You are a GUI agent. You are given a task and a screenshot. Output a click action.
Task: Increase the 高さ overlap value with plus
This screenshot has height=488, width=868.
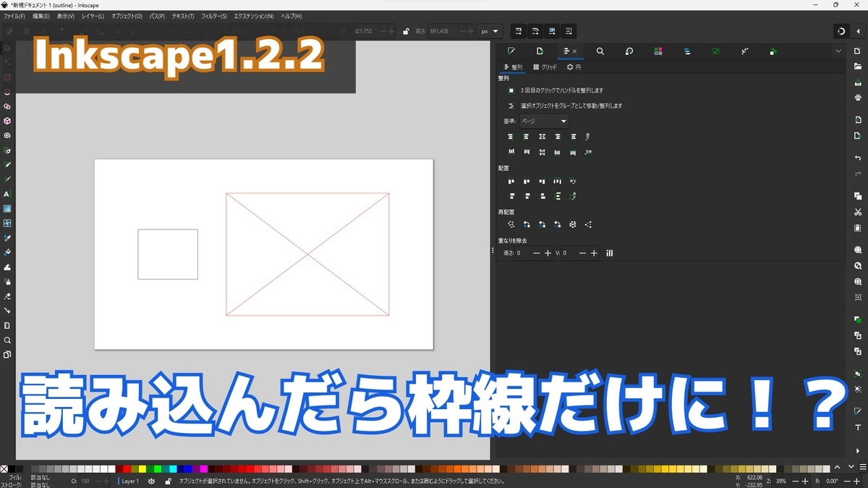(x=548, y=253)
